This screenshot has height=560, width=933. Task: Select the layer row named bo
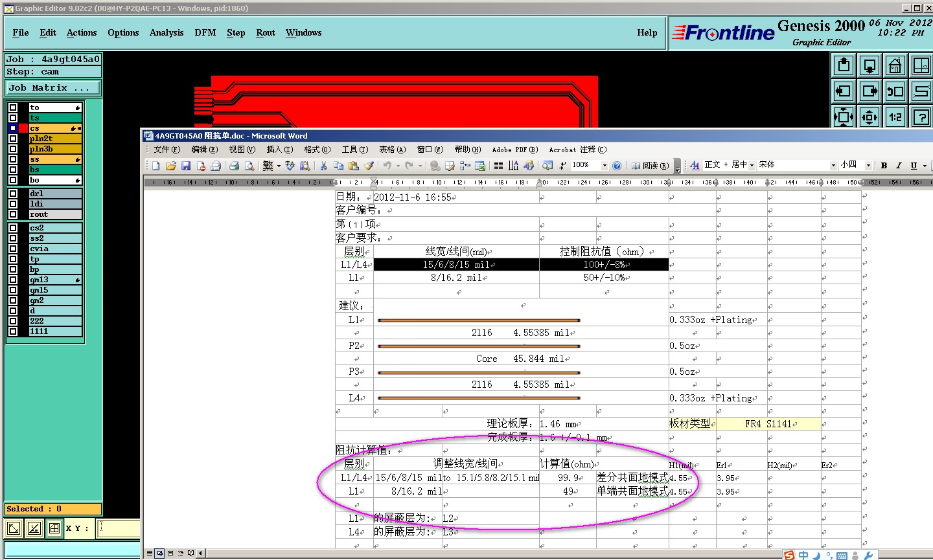[55, 180]
